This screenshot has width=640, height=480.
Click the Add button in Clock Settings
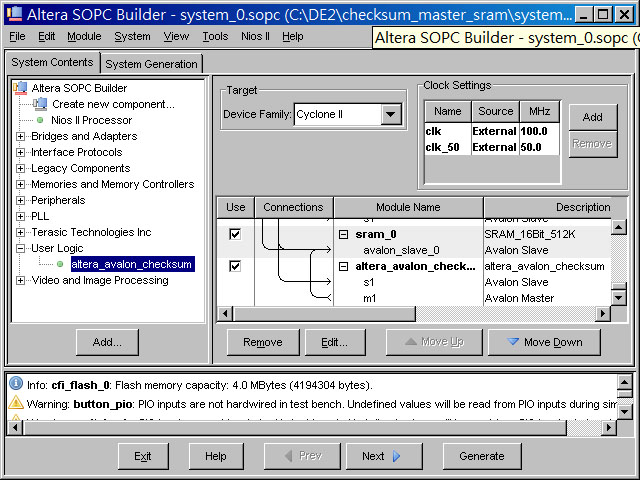[x=593, y=117]
